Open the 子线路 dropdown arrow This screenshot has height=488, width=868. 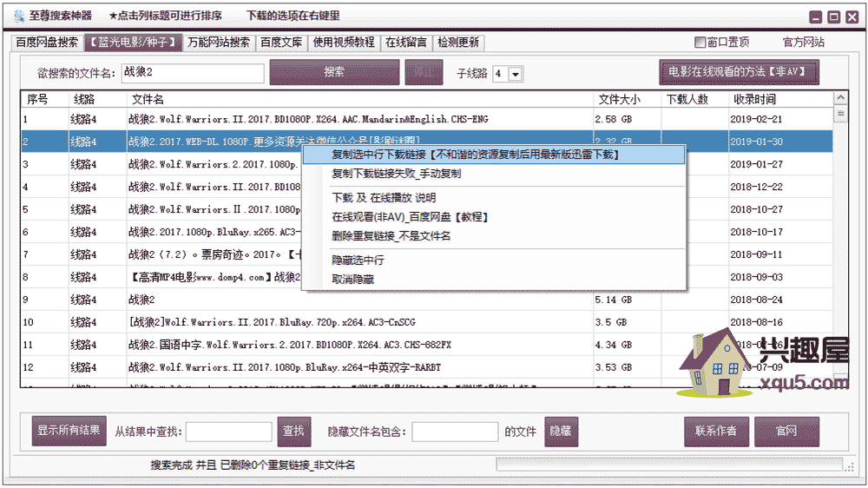click(515, 74)
